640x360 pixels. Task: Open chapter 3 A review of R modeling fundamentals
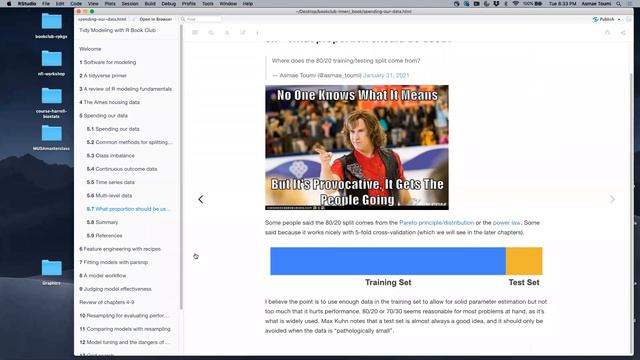[x=125, y=89]
